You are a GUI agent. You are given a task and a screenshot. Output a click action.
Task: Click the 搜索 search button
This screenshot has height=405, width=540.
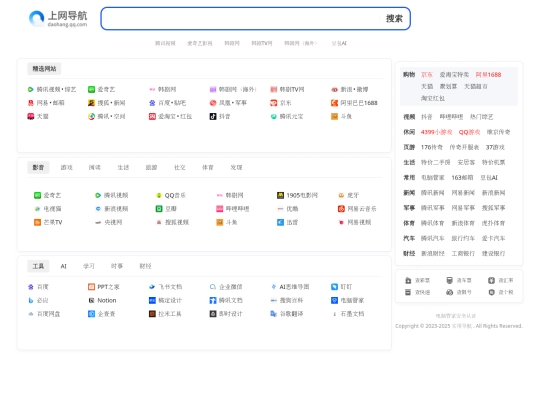394,19
